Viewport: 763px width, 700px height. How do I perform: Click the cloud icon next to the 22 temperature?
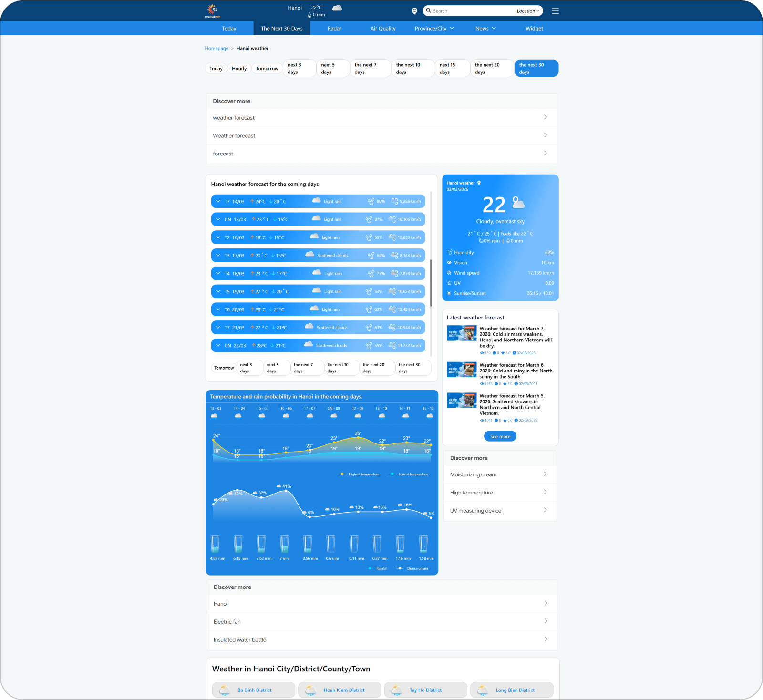pos(518,204)
